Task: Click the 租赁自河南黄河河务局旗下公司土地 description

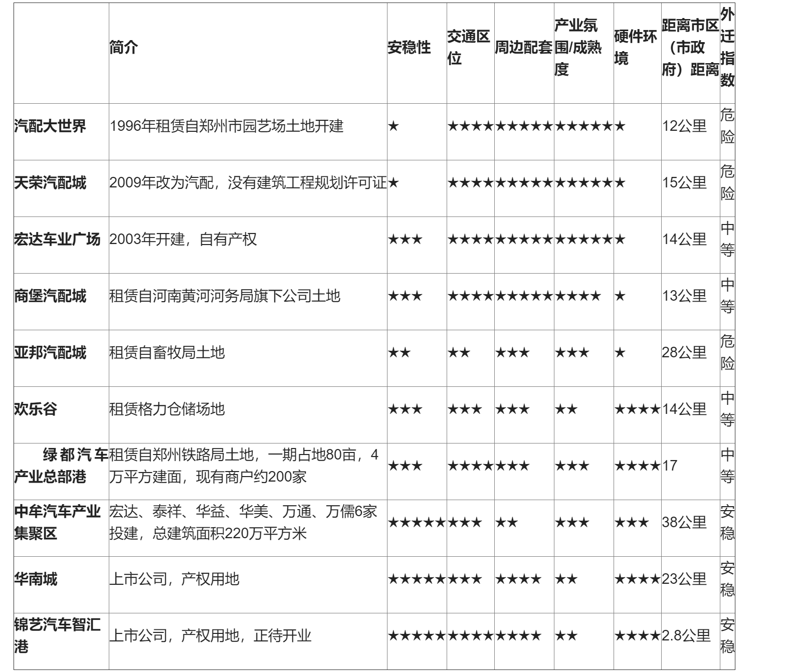Action: [225, 296]
